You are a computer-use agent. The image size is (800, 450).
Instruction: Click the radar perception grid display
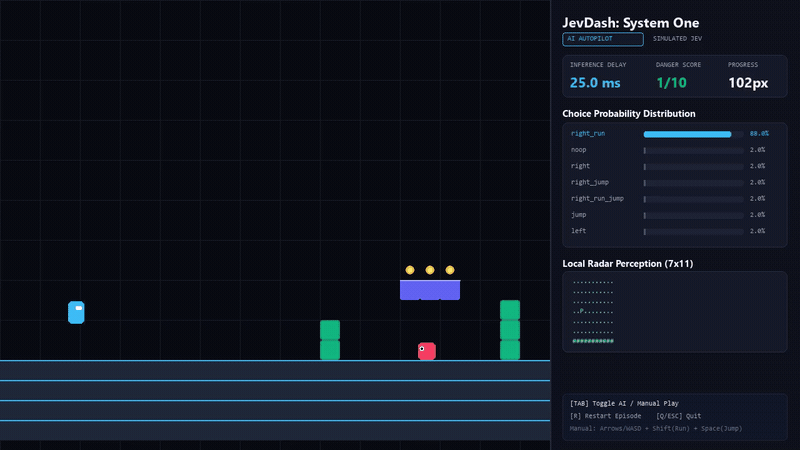[x=593, y=311]
